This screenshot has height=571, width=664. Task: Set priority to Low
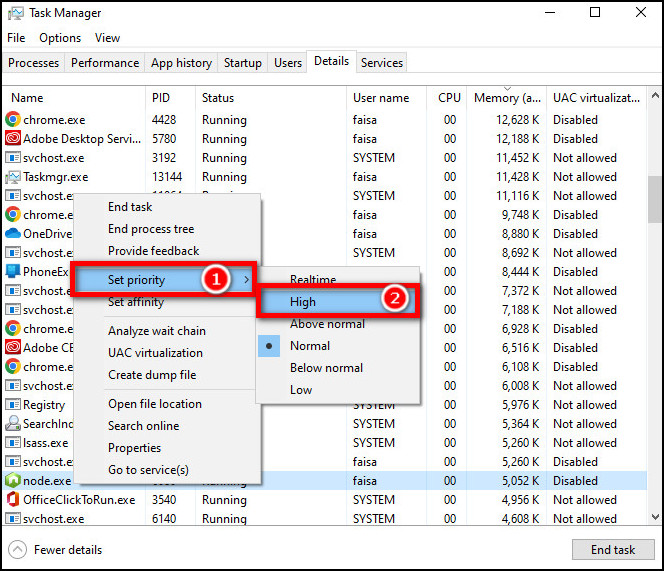click(338, 390)
